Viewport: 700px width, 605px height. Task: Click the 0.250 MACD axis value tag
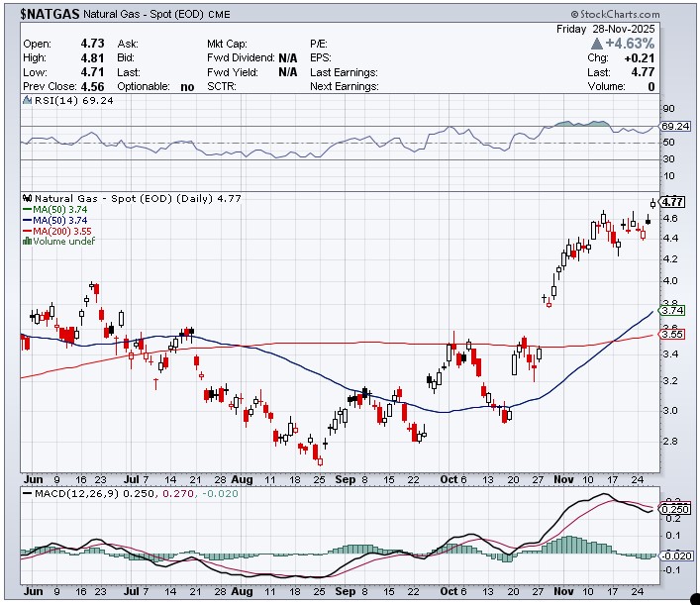click(673, 509)
